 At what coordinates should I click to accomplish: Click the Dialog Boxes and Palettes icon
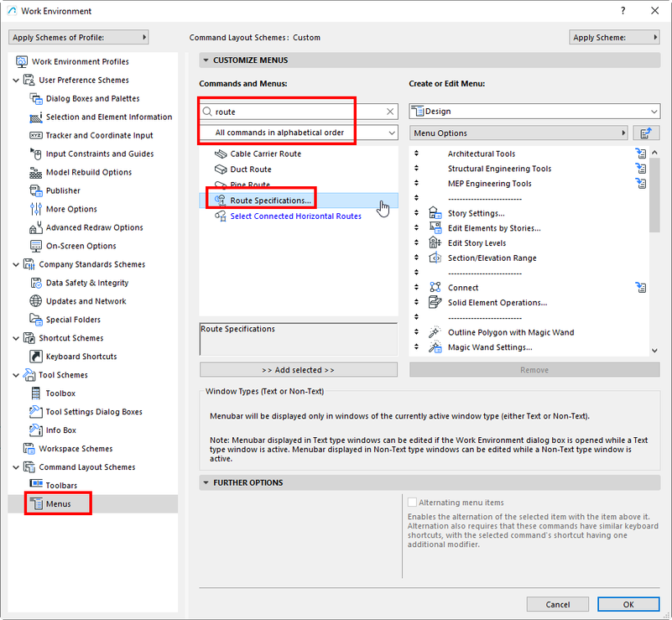point(35,98)
